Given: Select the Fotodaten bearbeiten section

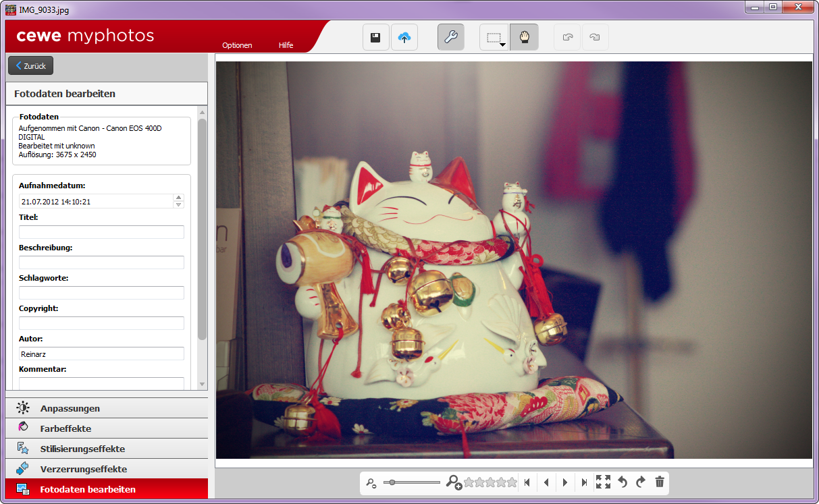Looking at the screenshot, I should (107, 489).
